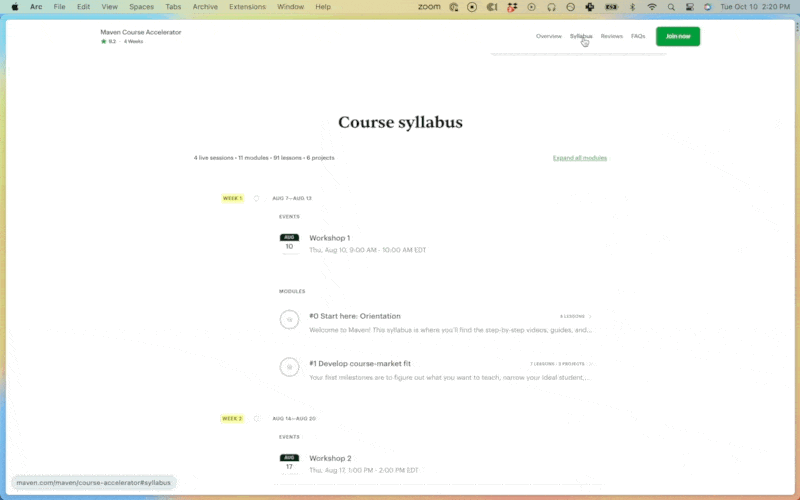The width and height of the screenshot is (800, 500).
Task: Open the Apple menu
Action: coord(15,7)
